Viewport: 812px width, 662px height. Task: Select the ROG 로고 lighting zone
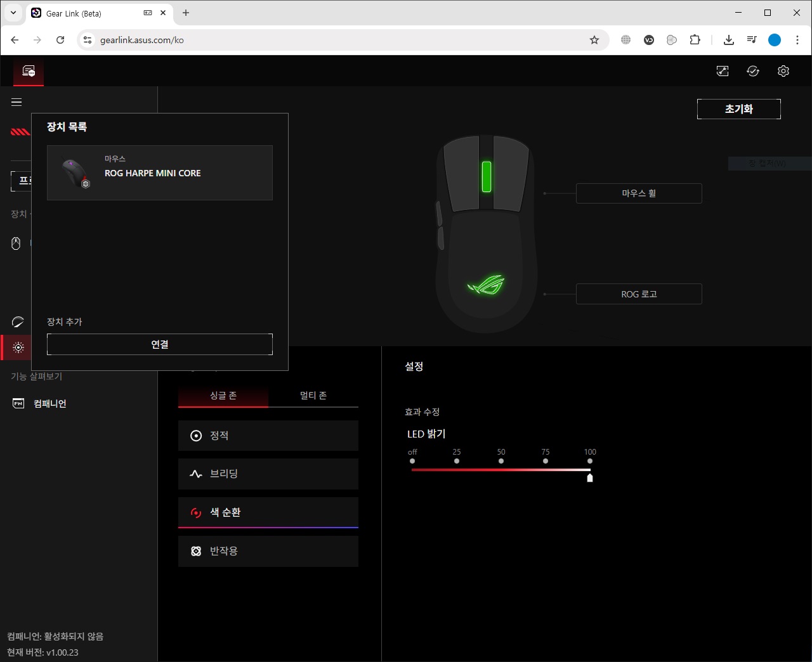(x=639, y=294)
